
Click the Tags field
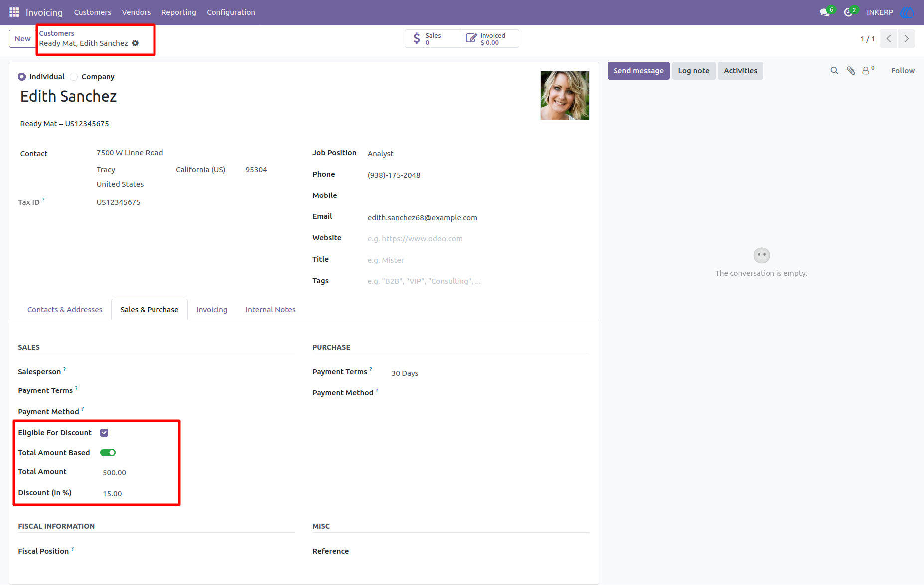477,281
